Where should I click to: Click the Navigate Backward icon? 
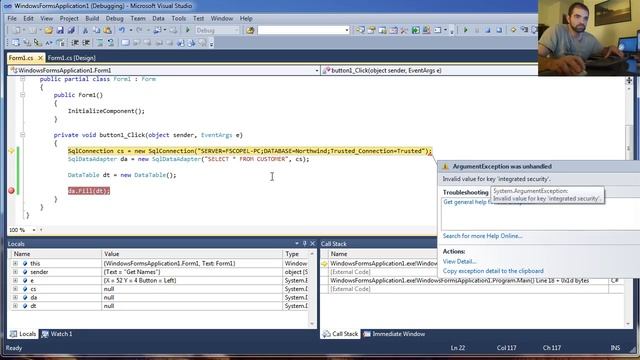157,30
